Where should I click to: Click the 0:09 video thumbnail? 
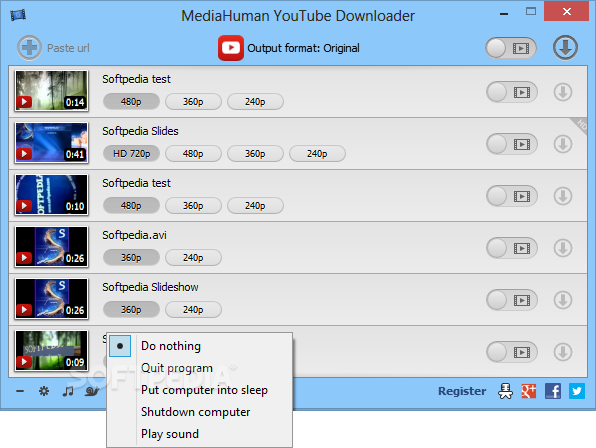pyautogui.click(x=51, y=350)
